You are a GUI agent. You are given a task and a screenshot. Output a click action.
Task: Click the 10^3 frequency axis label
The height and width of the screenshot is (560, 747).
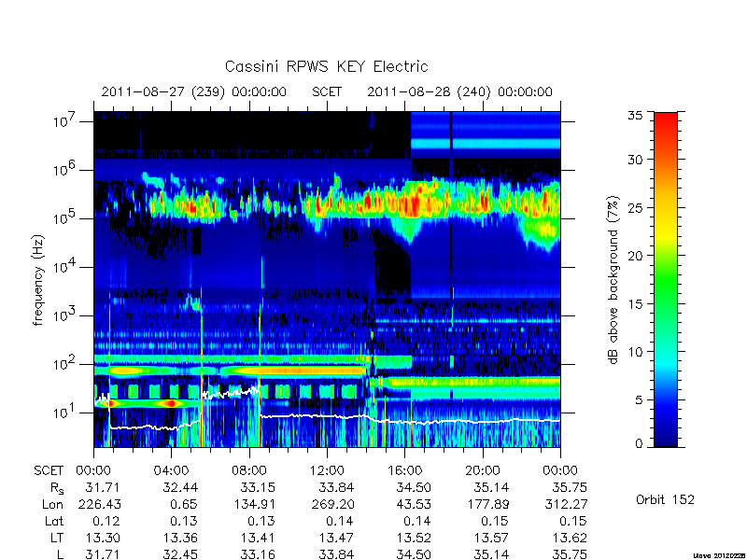coord(63,315)
